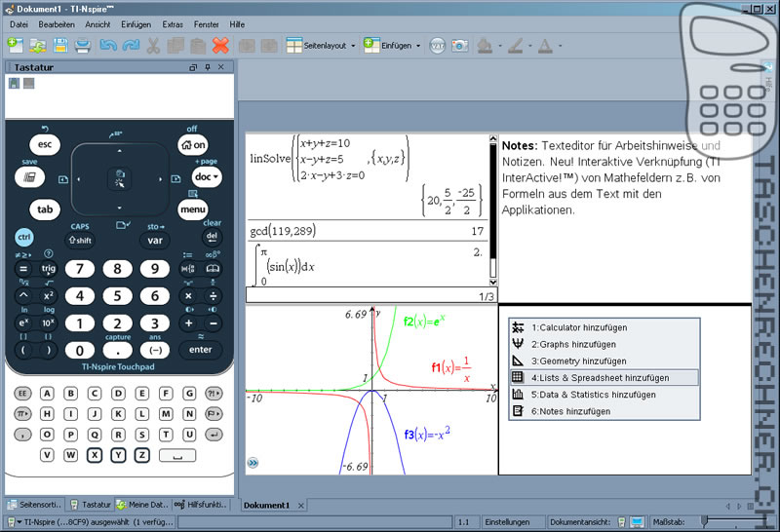Click the save document toolbar icon

click(x=60, y=45)
